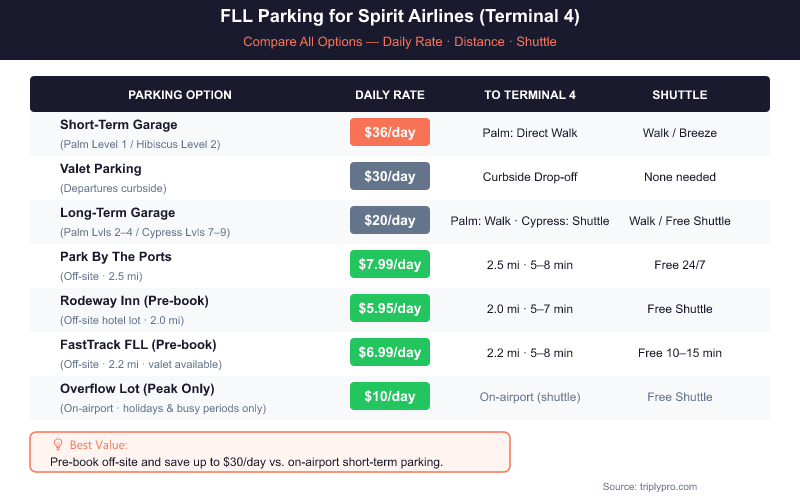
Task: Click the Valet Parking row title
Action: (x=101, y=168)
